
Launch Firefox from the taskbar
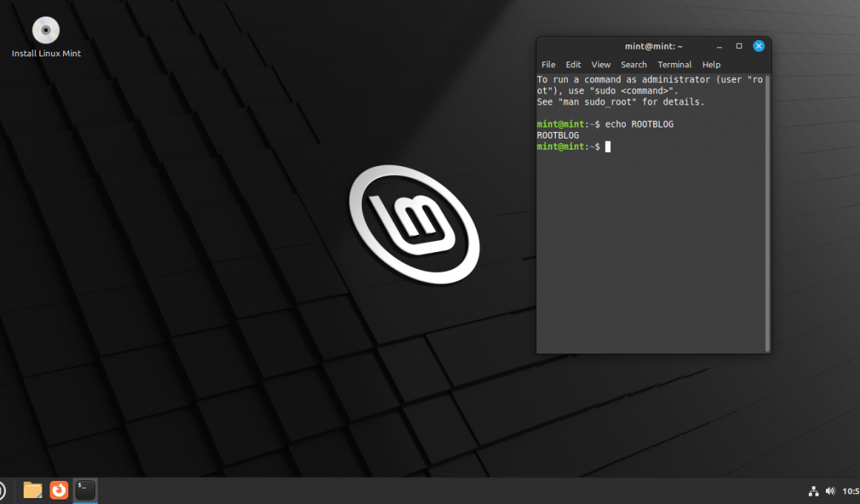(59, 490)
